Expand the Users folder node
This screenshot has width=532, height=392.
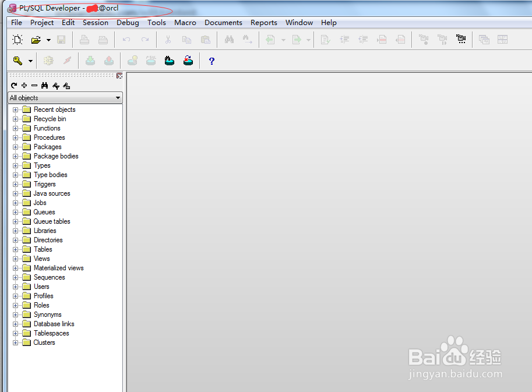click(15, 287)
